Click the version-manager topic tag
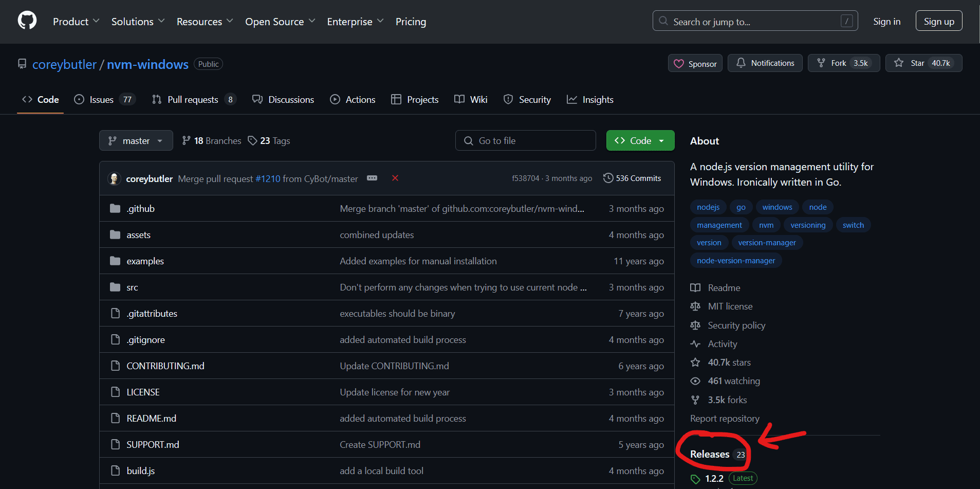The height and width of the screenshot is (489, 980). [x=767, y=242]
